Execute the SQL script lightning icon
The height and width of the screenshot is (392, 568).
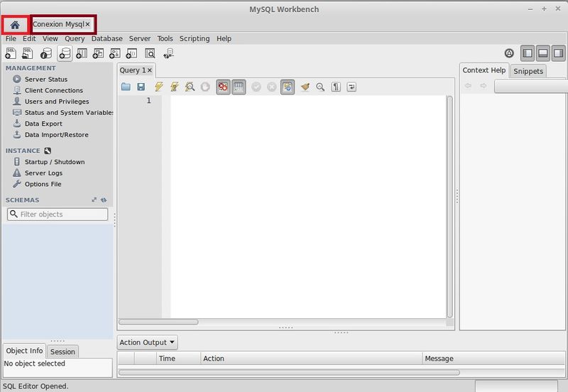point(158,87)
